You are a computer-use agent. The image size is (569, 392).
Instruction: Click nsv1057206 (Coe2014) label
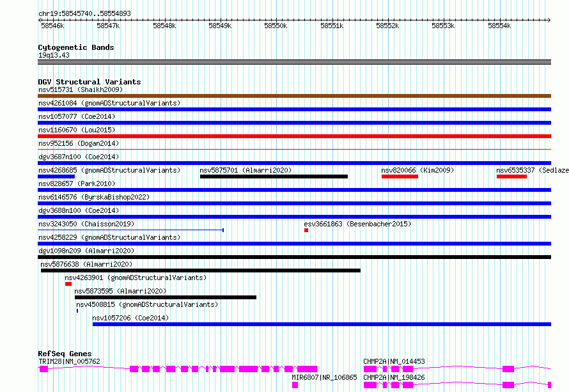(130, 318)
